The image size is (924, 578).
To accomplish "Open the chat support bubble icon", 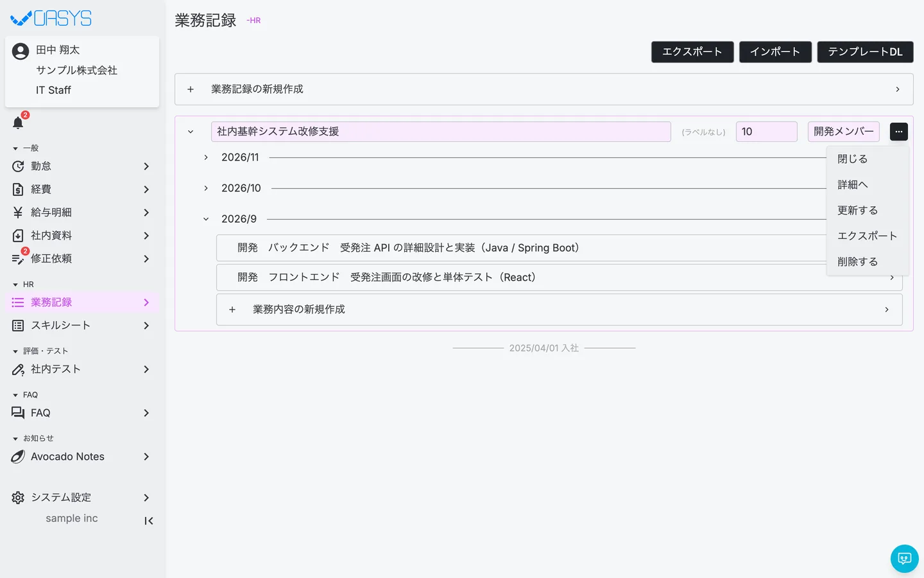I will [905, 559].
